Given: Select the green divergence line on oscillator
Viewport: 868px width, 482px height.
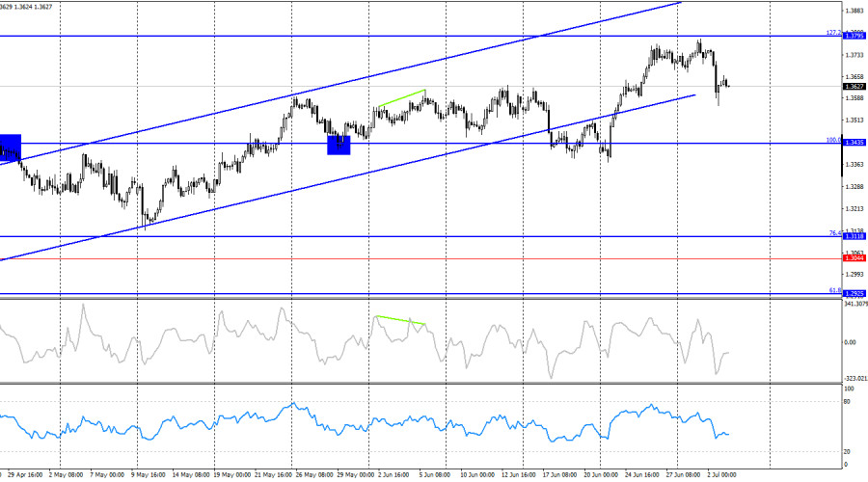Looking at the screenshot, I should 400,320.
